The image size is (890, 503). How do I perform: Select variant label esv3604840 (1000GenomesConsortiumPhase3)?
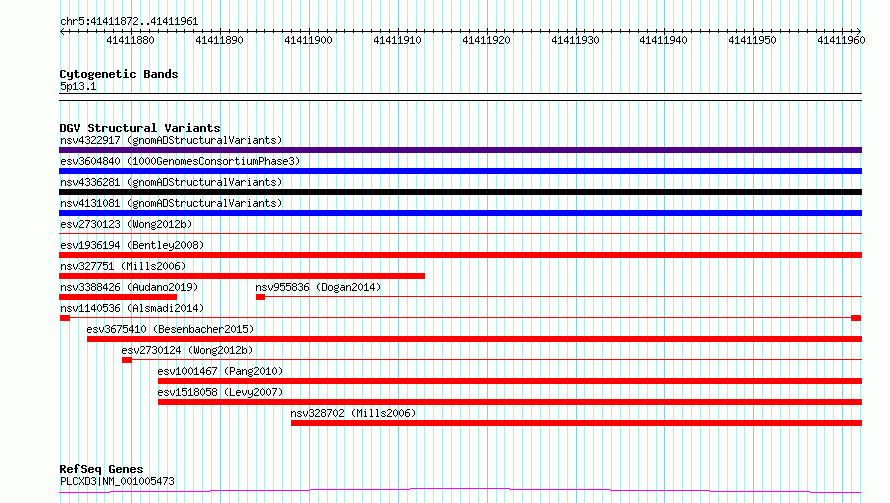pyautogui.click(x=180, y=161)
